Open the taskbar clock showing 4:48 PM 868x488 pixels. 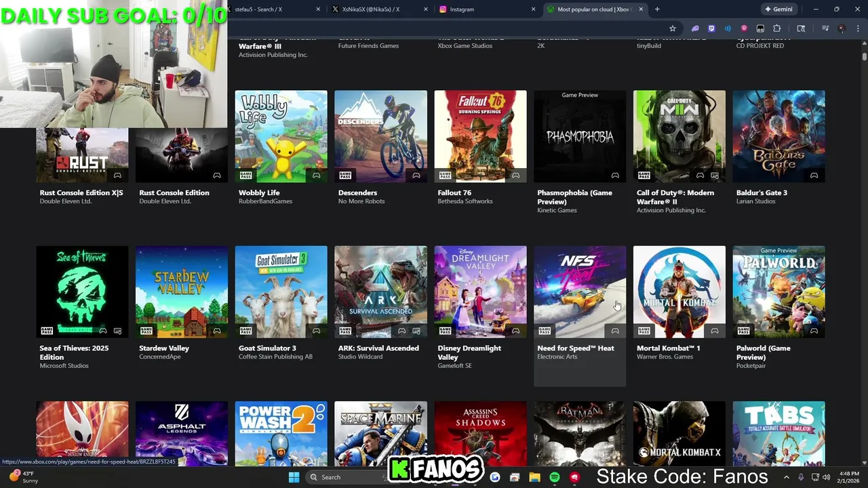point(848,477)
